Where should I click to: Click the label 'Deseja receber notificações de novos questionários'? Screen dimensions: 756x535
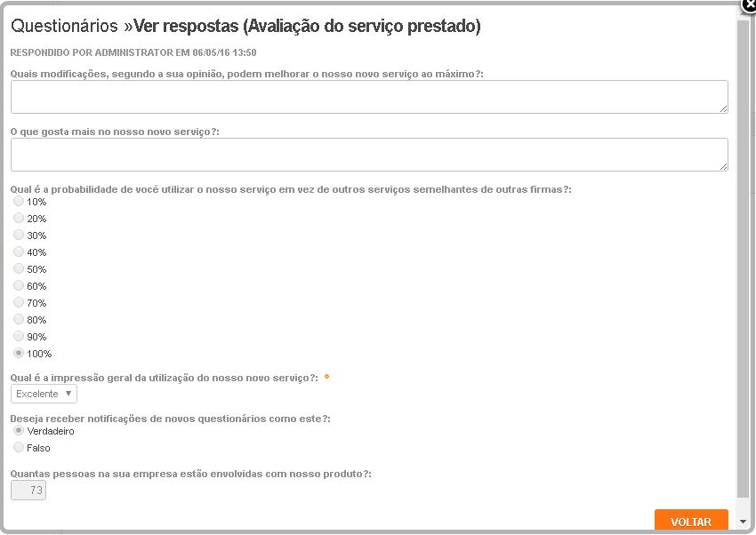tap(171, 419)
